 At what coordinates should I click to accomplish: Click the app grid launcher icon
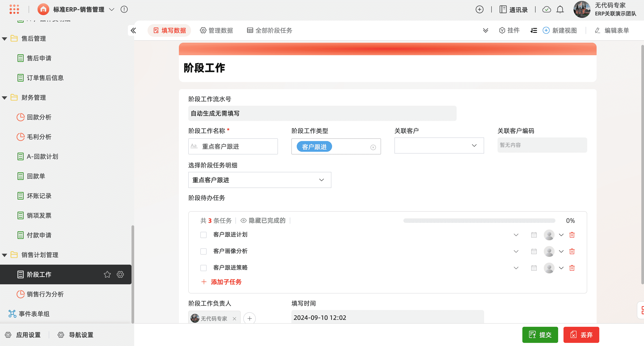14,9
